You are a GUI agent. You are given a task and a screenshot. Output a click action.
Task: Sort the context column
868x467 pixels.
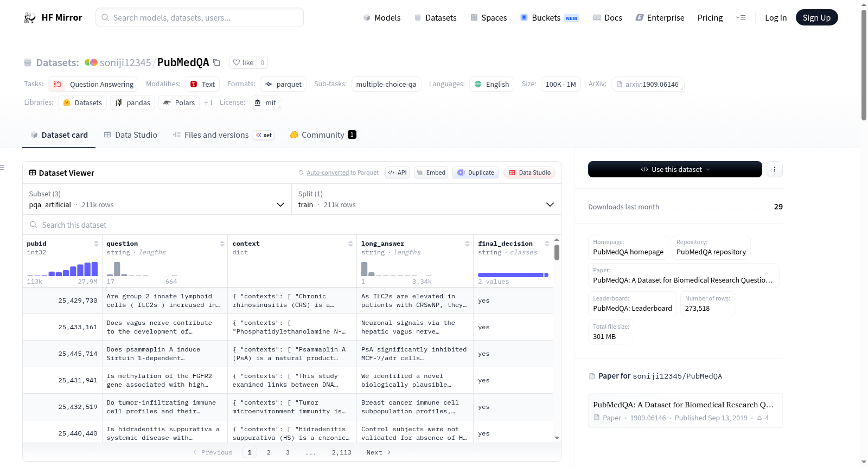point(350,244)
